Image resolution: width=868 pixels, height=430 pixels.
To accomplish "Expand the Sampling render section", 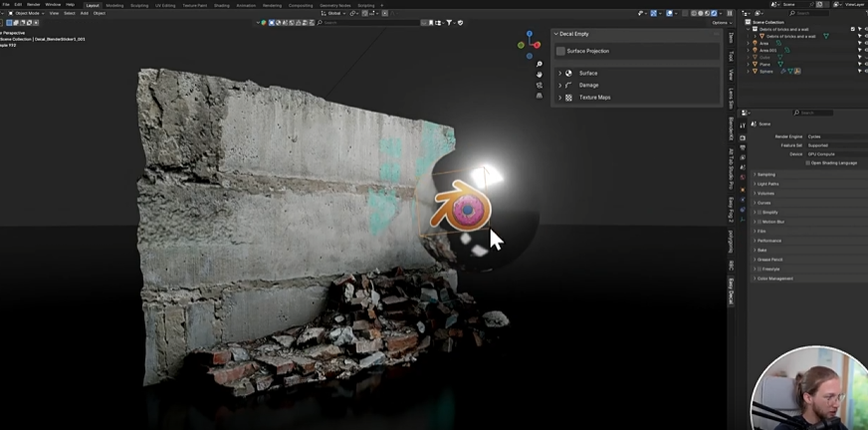I will tap(766, 174).
